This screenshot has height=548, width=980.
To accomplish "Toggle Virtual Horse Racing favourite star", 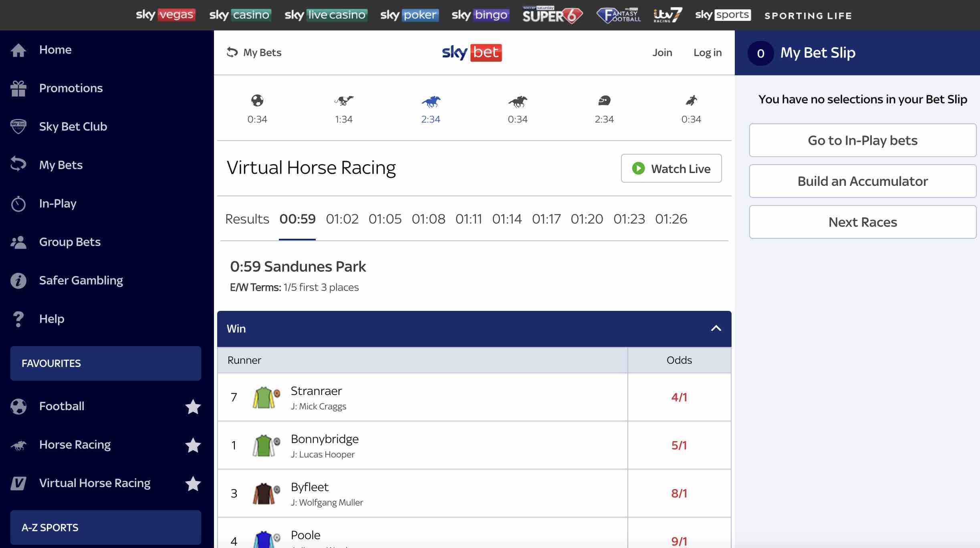I will (193, 484).
